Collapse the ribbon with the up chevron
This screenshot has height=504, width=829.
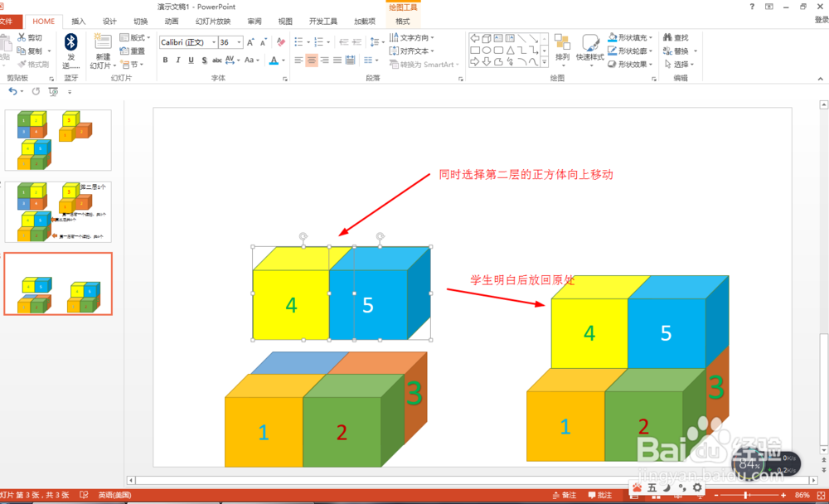point(820,79)
